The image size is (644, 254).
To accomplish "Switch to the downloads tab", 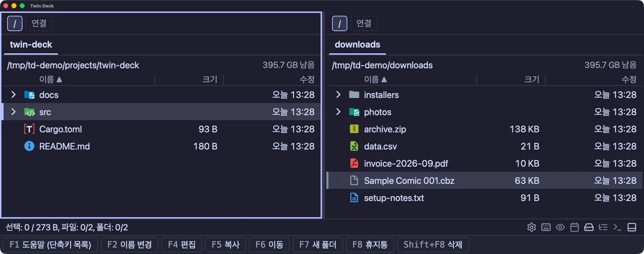I will tap(357, 45).
